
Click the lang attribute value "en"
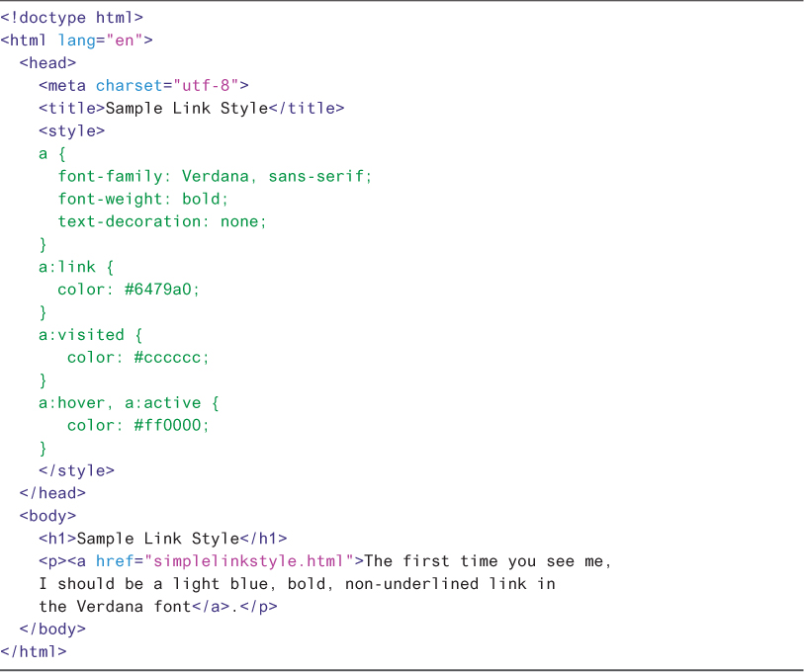[x=124, y=41]
